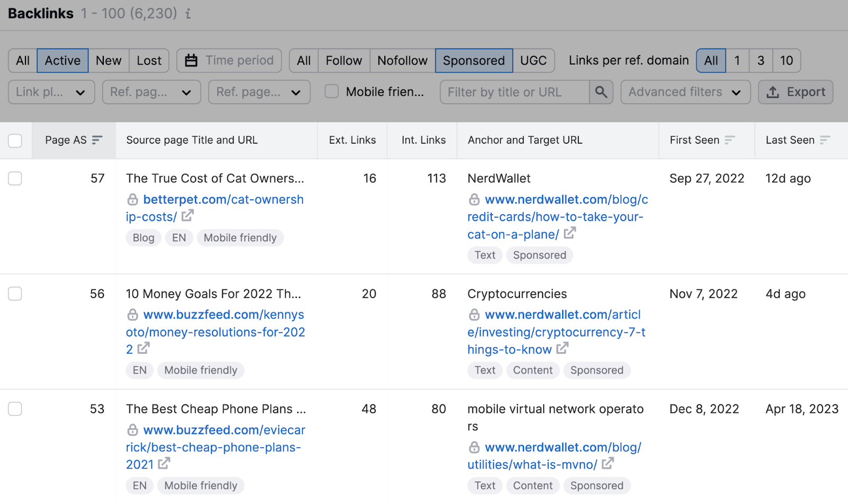
Task: Set links per ref. domain to 3
Action: (761, 60)
